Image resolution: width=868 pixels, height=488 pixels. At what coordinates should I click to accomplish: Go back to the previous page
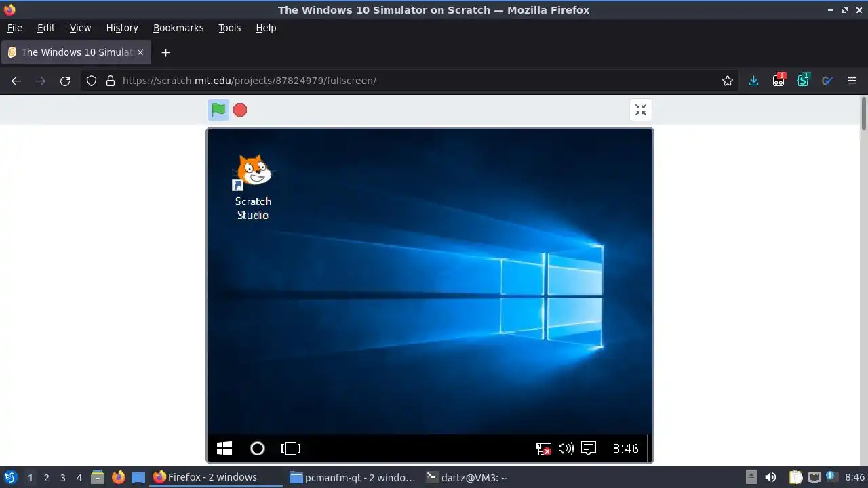tap(16, 81)
